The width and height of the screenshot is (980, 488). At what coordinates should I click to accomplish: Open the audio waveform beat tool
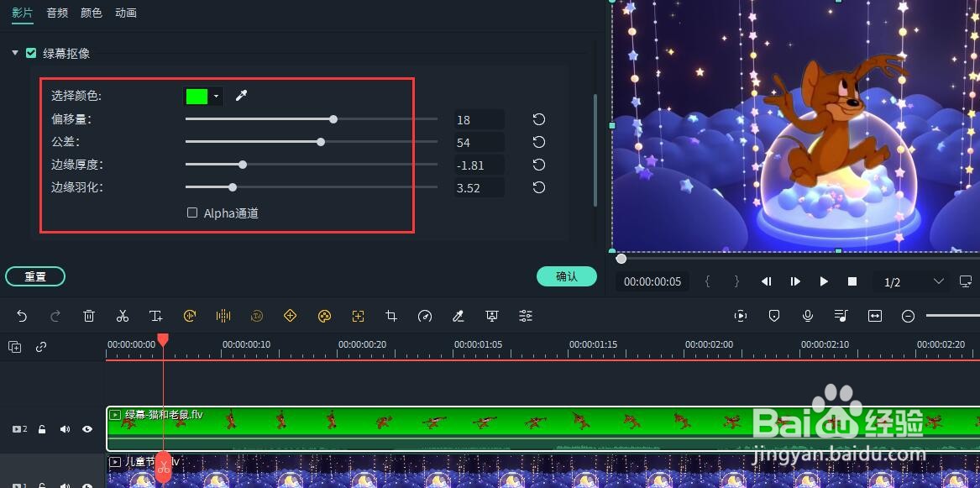click(x=223, y=316)
